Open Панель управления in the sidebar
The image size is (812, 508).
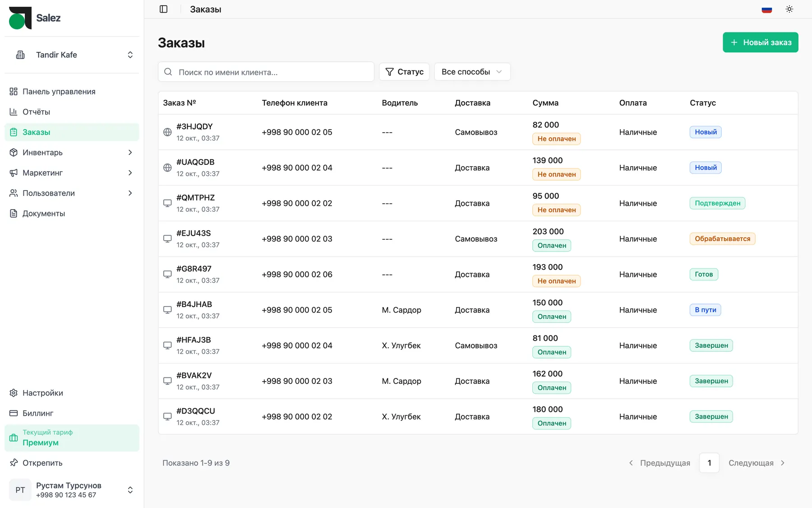tap(72, 92)
